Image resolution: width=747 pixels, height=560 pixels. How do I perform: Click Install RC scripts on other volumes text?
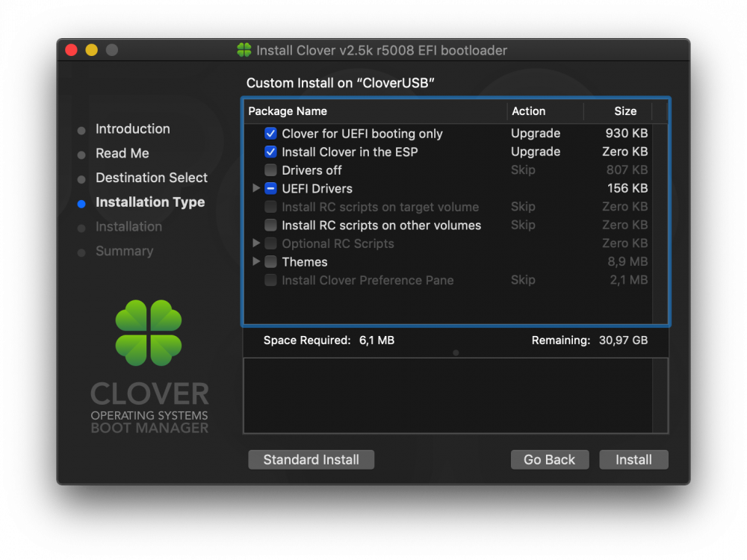tap(381, 225)
